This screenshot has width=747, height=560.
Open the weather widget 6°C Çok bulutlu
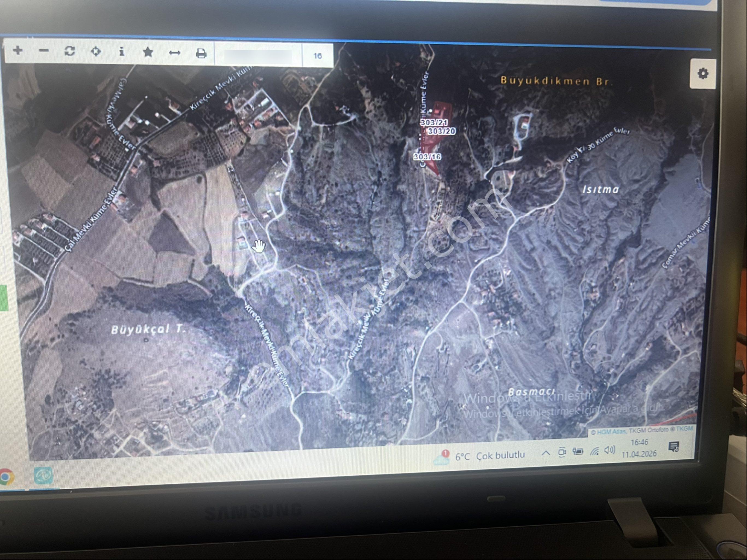coord(479,456)
